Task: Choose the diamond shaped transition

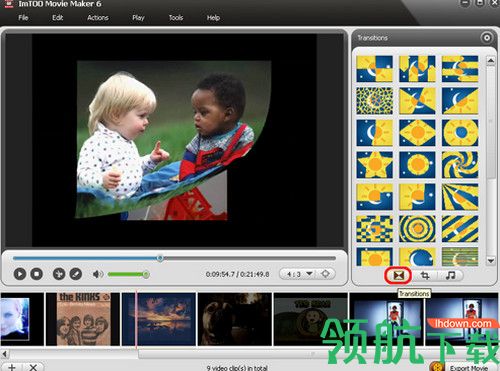Action: coord(417,133)
